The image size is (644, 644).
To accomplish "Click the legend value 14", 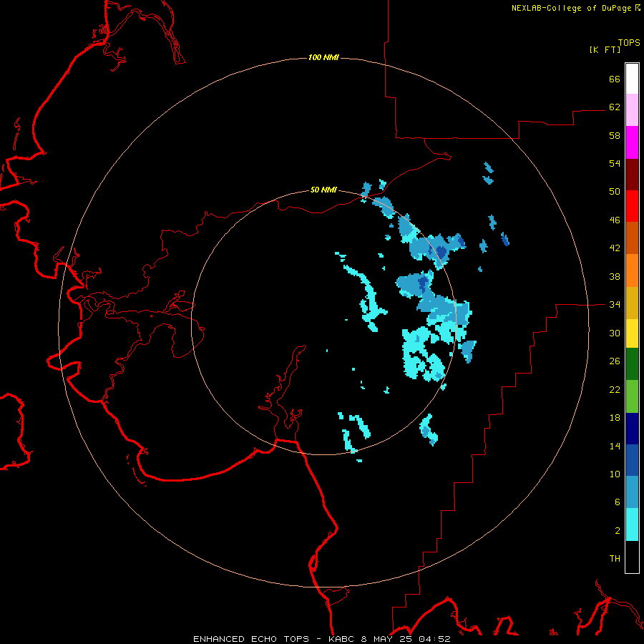I will 615,446.
